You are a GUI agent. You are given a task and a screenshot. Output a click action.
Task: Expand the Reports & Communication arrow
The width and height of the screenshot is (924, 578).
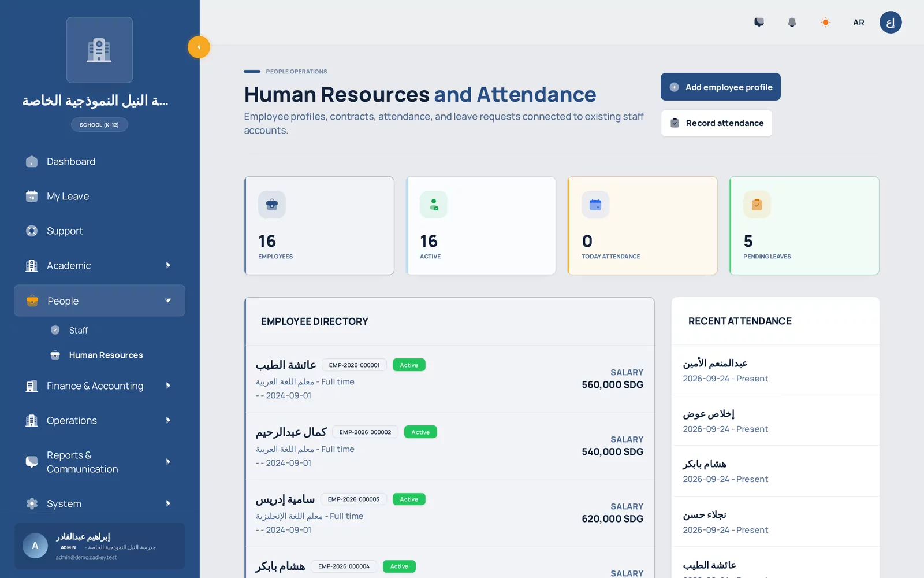(168, 462)
